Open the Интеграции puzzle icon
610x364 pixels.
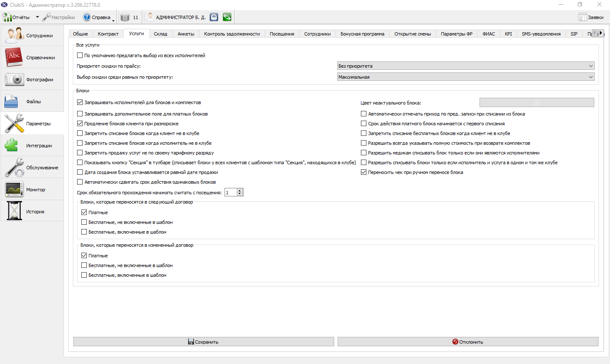coord(11,145)
